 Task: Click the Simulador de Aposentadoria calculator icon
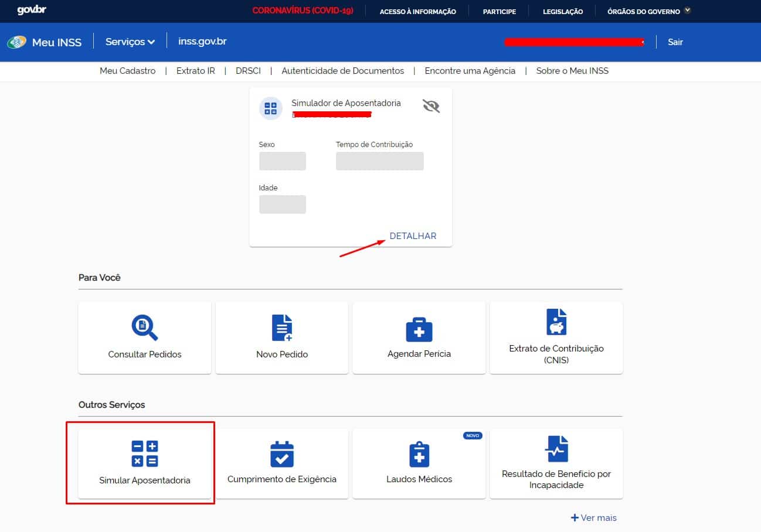271,108
